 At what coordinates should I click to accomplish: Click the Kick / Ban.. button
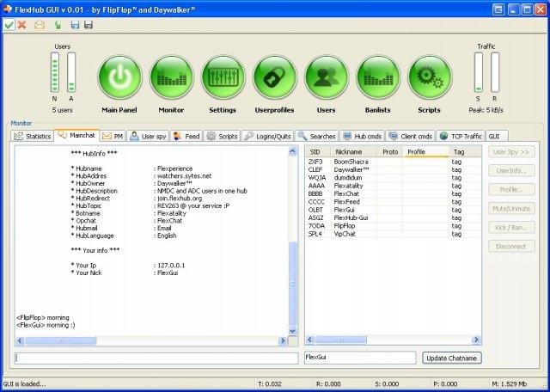click(511, 228)
